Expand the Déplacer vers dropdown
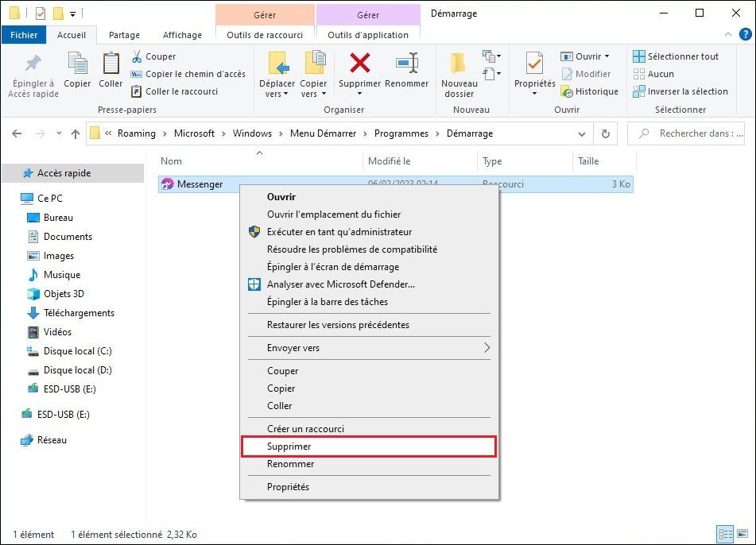Screen dimensions: 756x545 (x=277, y=94)
